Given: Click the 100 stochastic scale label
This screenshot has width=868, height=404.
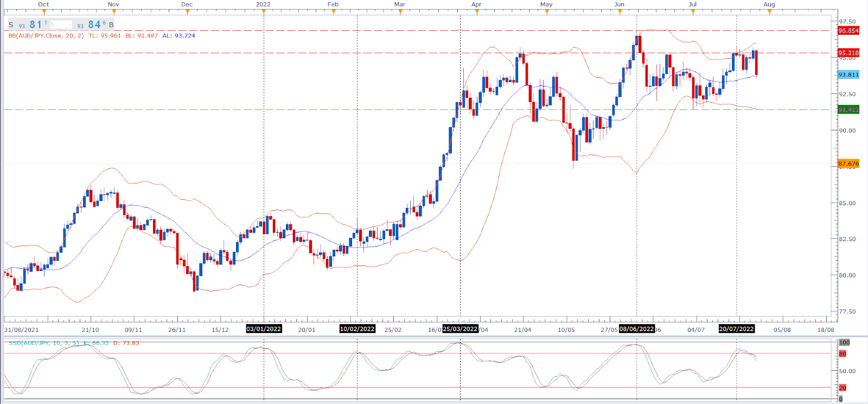Looking at the screenshot, I should tap(845, 343).
